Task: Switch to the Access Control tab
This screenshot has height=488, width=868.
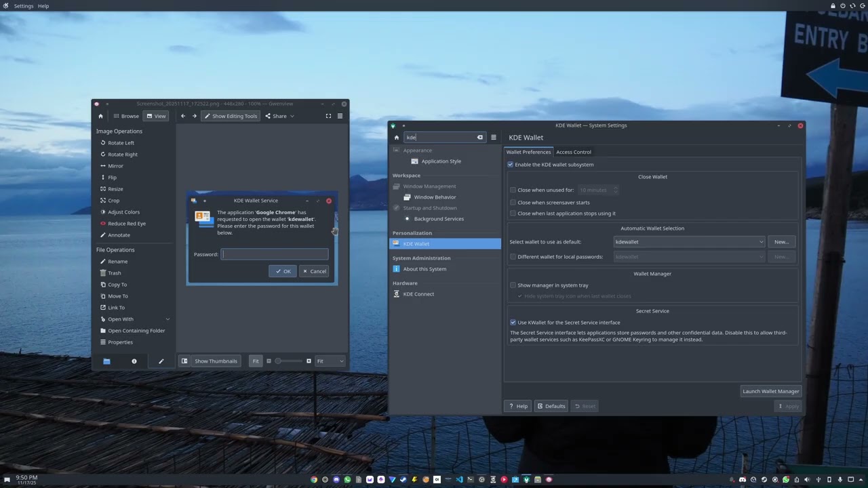Action: point(574,152)
